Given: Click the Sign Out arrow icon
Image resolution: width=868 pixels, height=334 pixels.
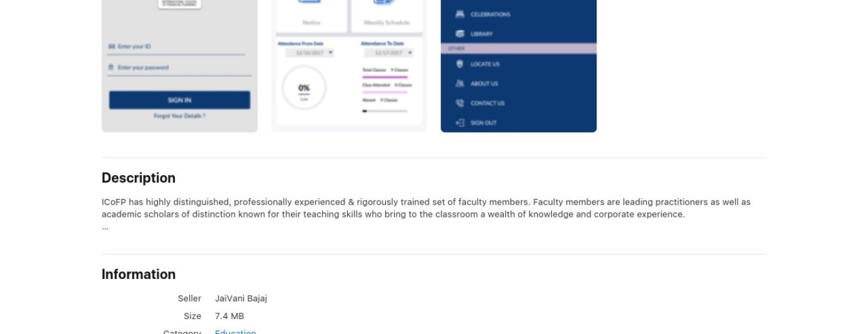Looking at the screenshot, I should [x=459, y=123].
